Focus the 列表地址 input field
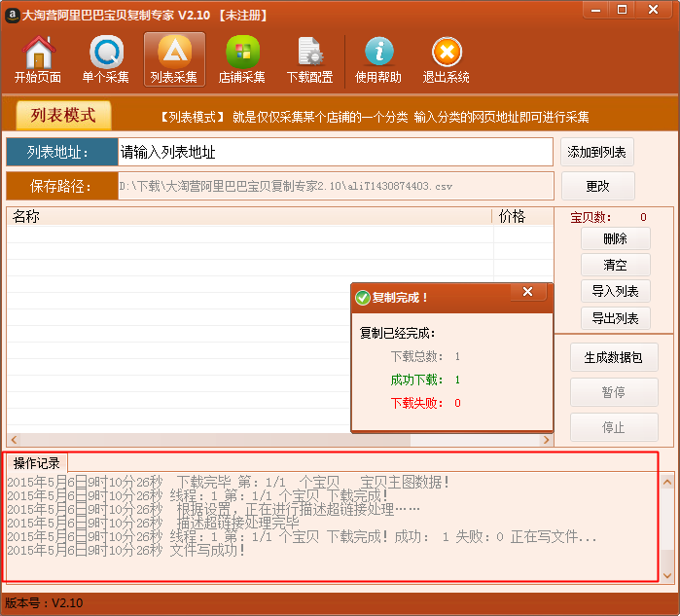Image resolution: width=680 pixels, height=616 pixels. tap(336, 152)
